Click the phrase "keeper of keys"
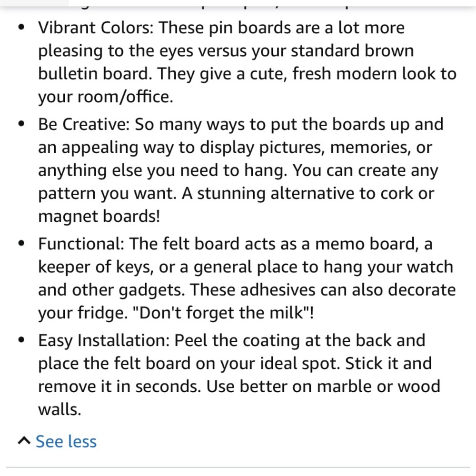The image size is (476, 476). point(94,267)
